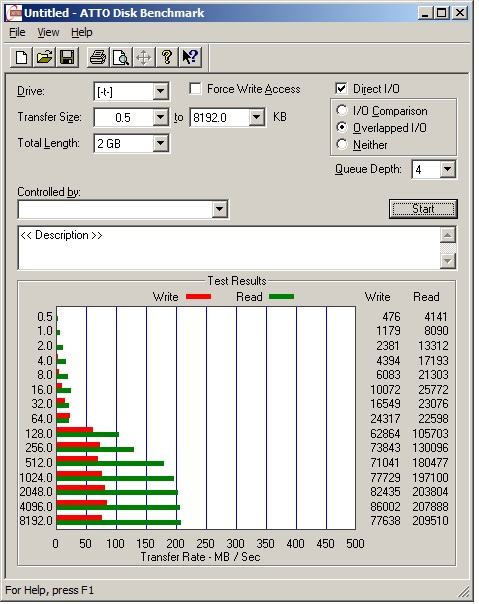The image size is (479, 604).
Task: Click the Test Results group title
Action: (x=237, y=281)
